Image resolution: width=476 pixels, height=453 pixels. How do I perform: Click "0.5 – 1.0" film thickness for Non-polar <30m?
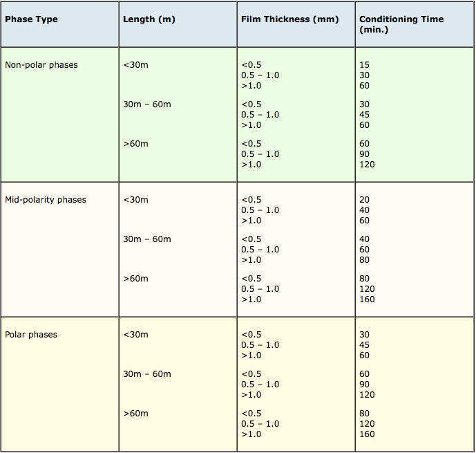tap(260, 75)
